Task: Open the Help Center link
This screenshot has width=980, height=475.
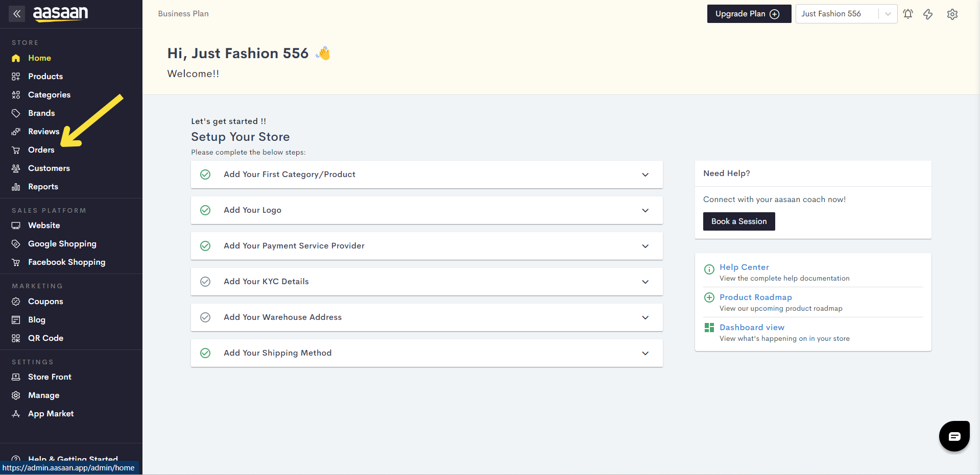Action: [744, 267]
